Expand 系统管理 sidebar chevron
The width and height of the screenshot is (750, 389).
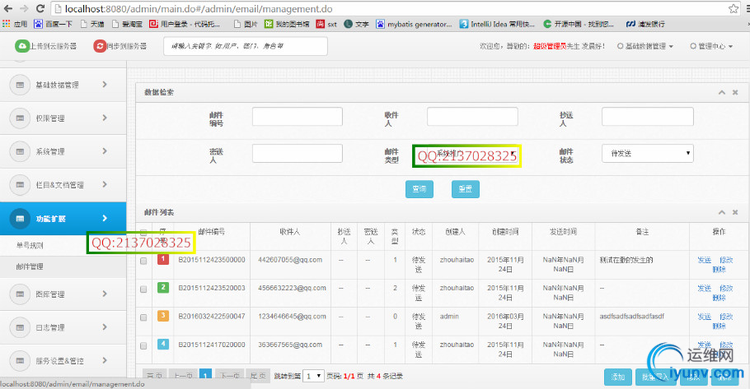(105, 151)
